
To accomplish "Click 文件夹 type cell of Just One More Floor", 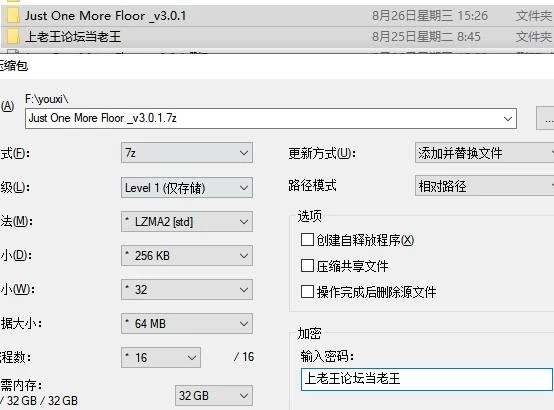I will (534, 16).
